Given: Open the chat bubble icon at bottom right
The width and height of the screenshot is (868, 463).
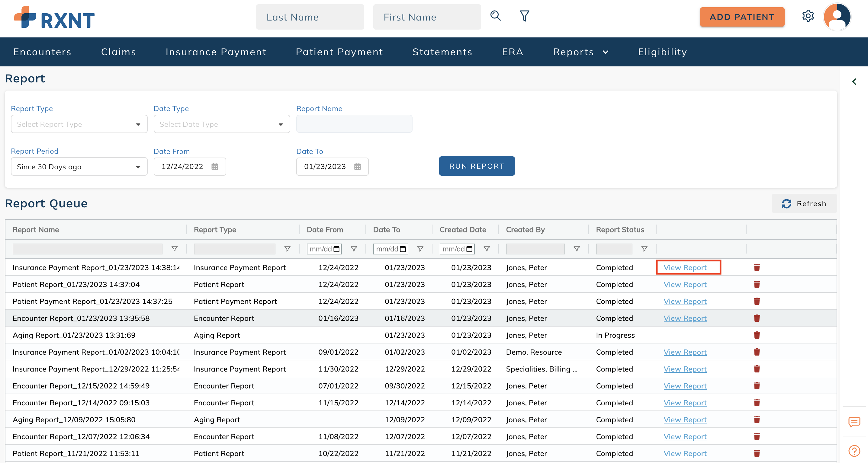Looking at the screenshot, I should click(x=854, y=423).
